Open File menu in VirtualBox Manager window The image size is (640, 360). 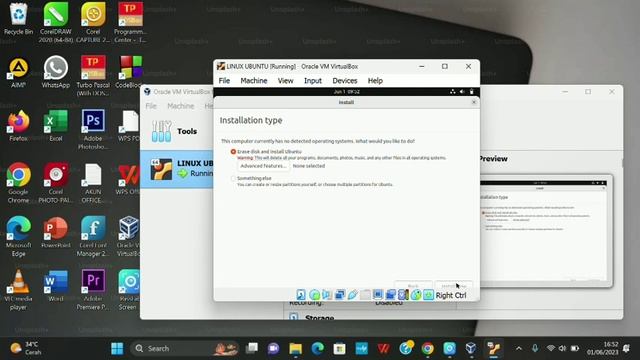click(x=151, y=106)
